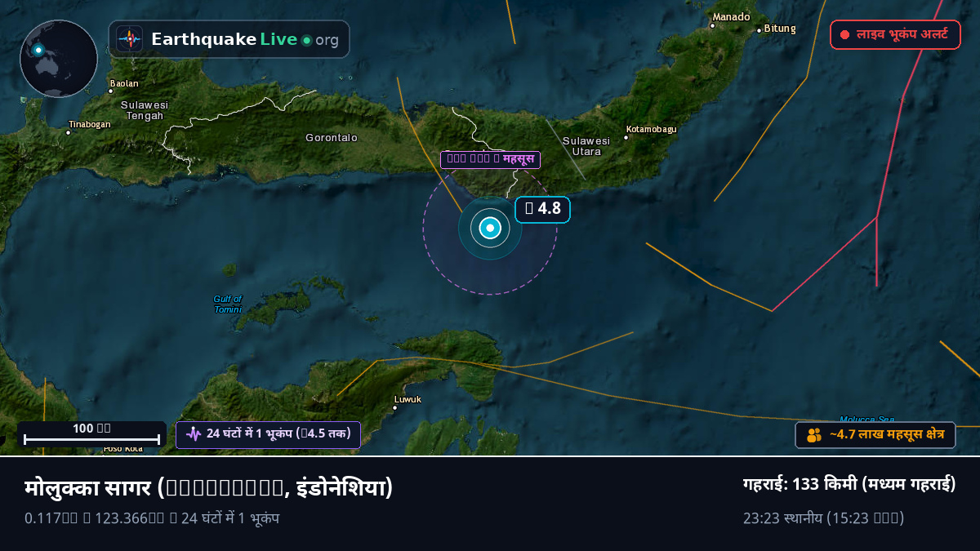Image resolution: width=980 pixels, height=551 pixels.
Task: Click the Gorontalo region label
Action: (332, 138)
